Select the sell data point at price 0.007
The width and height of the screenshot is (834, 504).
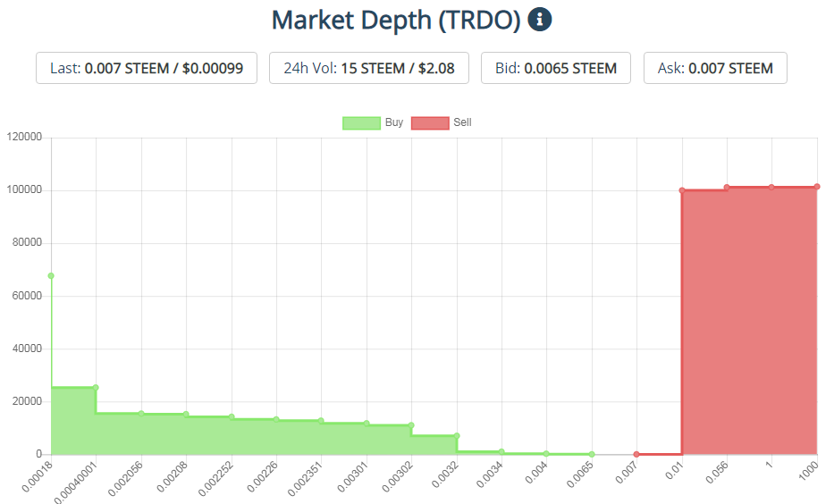tap(636, 455)
